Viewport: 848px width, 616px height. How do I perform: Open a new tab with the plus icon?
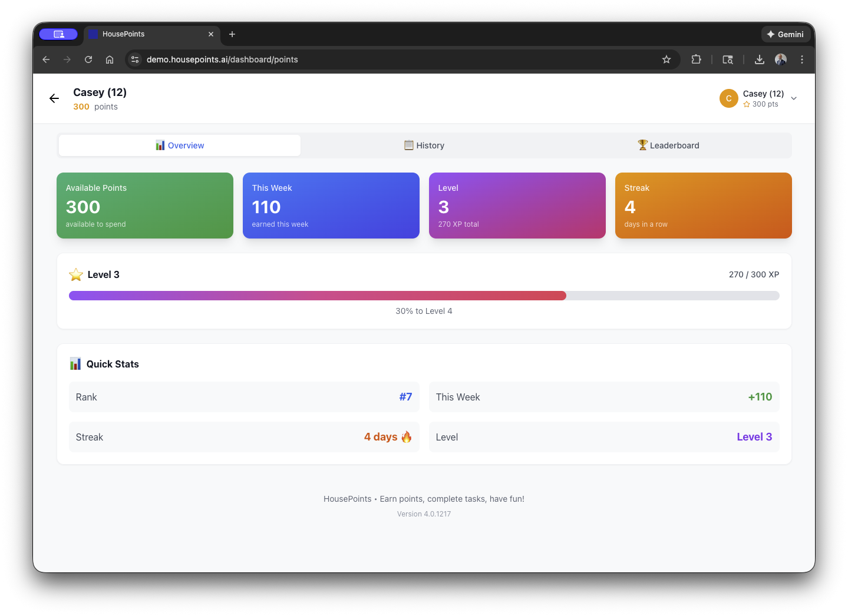pyautogui.click(x=232, y=34)
